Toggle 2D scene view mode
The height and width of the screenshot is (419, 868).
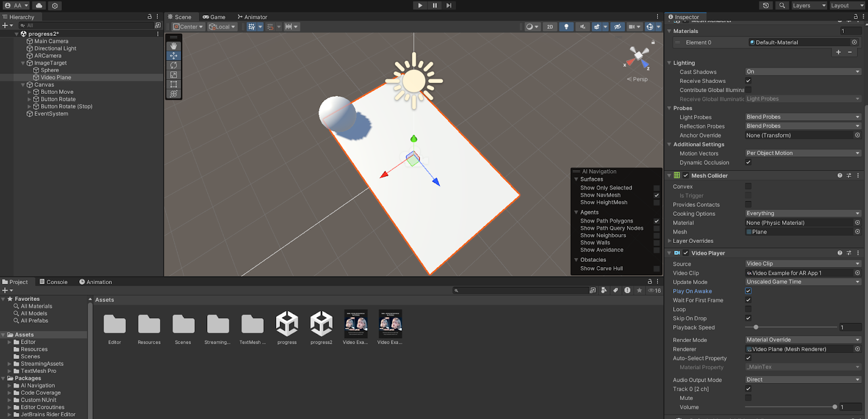550,27
